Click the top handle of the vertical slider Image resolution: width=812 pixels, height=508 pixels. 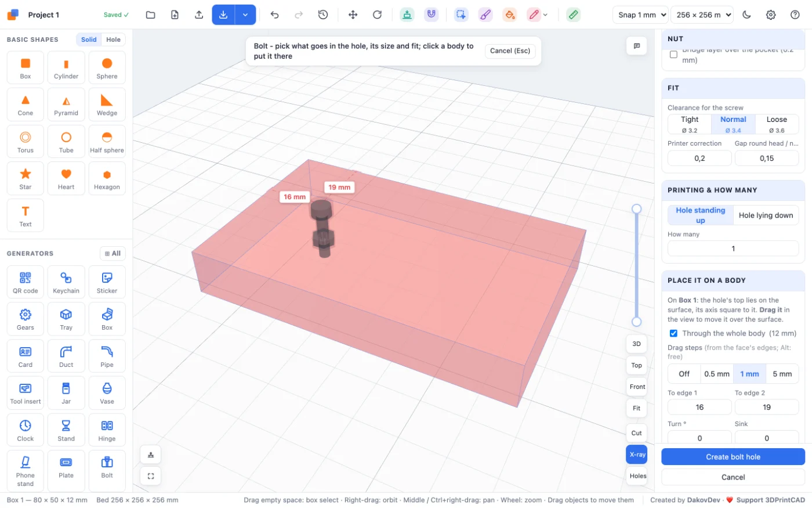636,209
